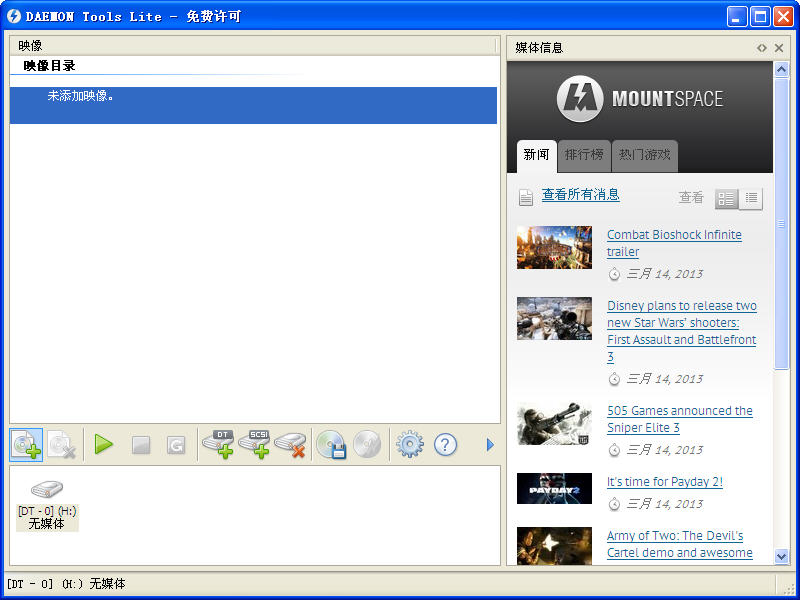Screen dimensions: 800x600
Task: Click the MountSpace logo
Action: pos(640,98)
